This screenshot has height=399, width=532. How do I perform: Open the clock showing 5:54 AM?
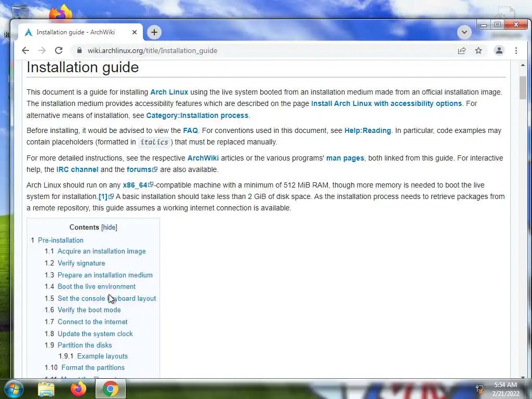[506, 389]
